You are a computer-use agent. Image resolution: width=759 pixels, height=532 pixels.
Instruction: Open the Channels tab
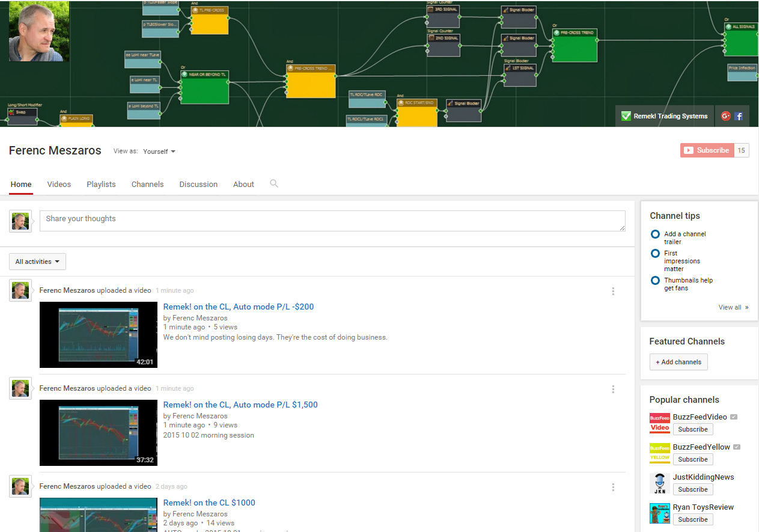click(147, 185)
